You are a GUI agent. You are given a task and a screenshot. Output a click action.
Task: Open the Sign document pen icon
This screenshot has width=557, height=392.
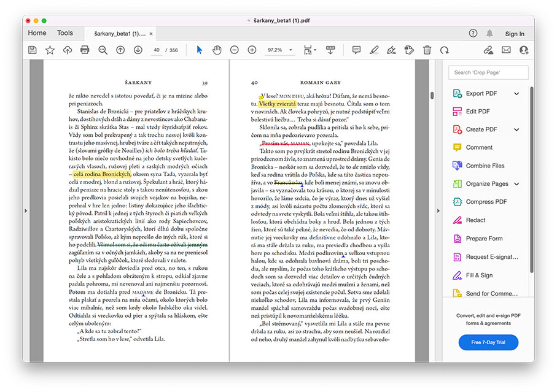pos(391,50)
